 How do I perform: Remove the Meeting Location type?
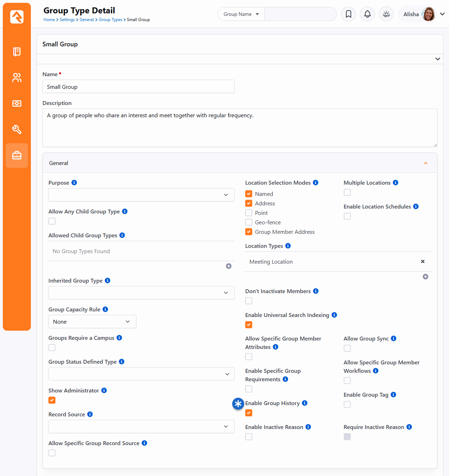pos(423,262)
